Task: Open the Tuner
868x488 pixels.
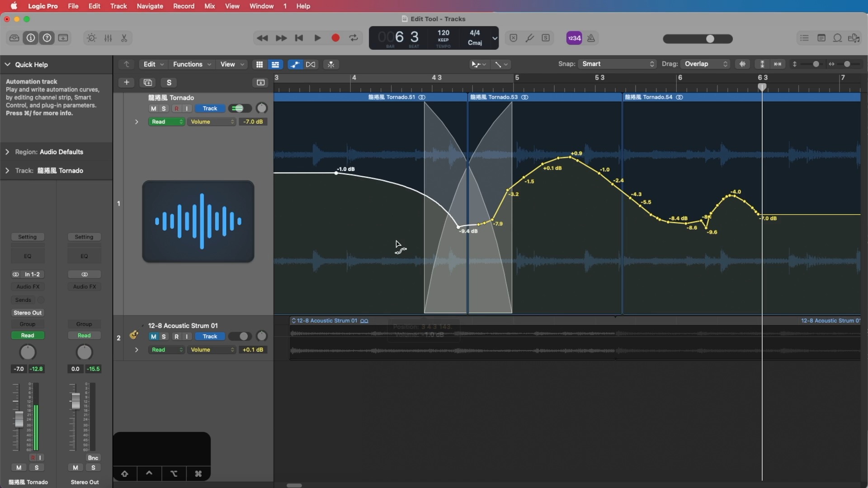Action: point(530,38)
